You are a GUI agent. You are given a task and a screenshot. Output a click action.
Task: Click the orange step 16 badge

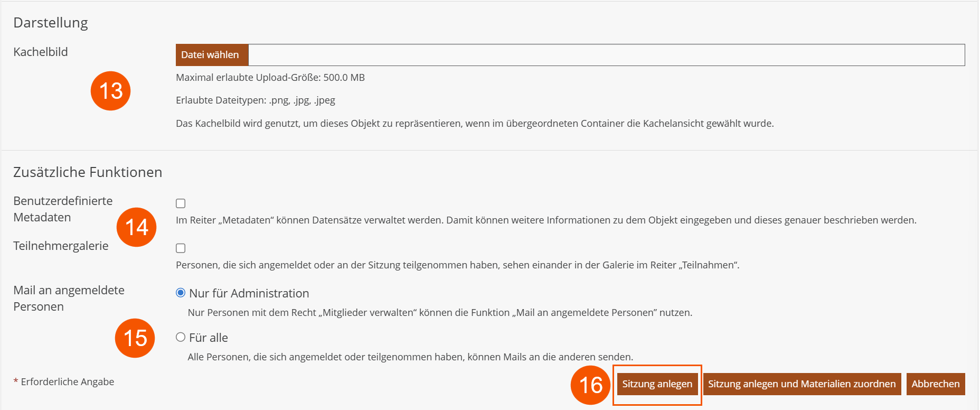[590, 385]
